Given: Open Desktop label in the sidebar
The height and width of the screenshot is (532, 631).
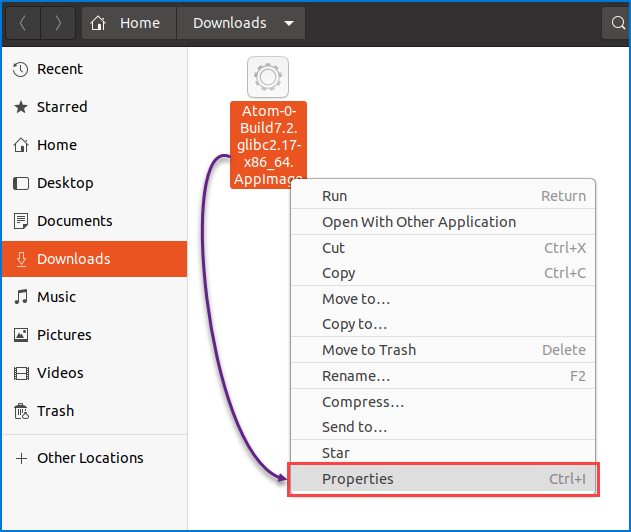Looking at the screenshot, I should pos(65,183).
